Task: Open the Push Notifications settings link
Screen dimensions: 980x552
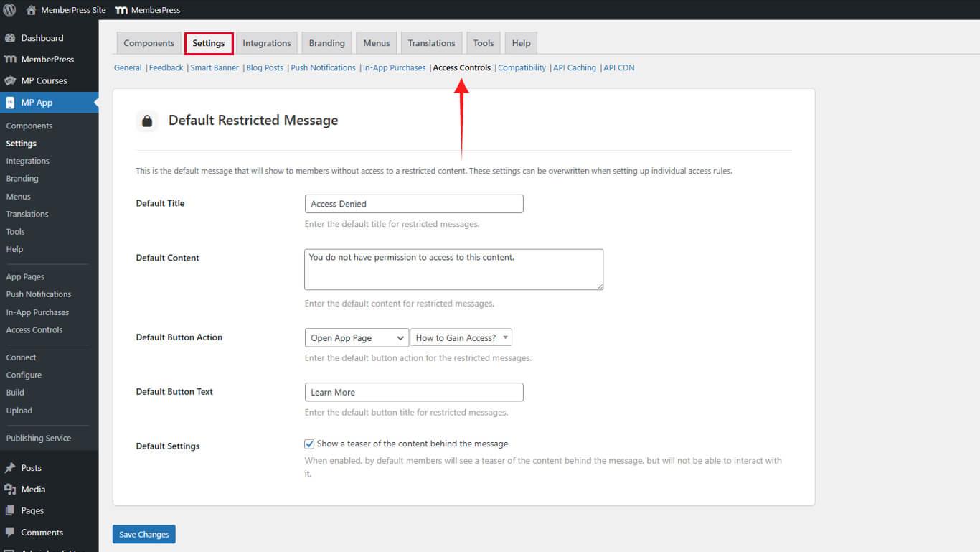Action: 323,68
